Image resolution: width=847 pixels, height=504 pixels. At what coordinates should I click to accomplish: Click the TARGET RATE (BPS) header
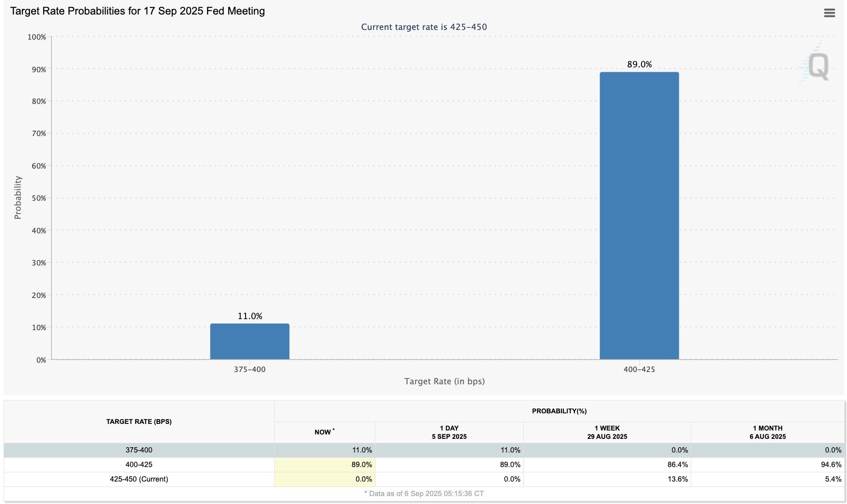point(139,422)
